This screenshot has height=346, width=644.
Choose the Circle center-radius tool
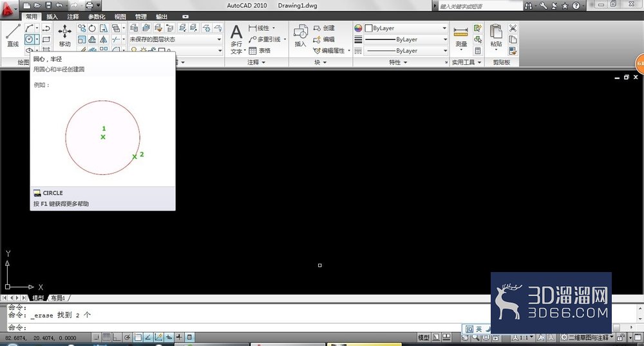(29, 39)
